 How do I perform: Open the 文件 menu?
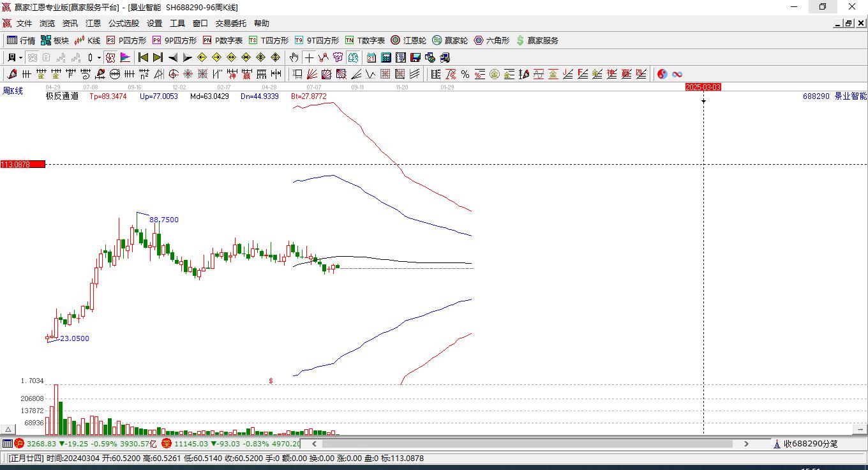(24, 24)
